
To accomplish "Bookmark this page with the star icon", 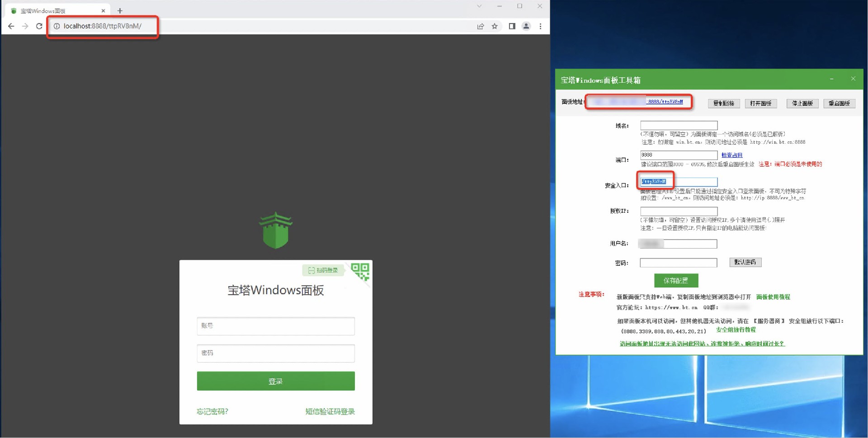I will 495,26.
